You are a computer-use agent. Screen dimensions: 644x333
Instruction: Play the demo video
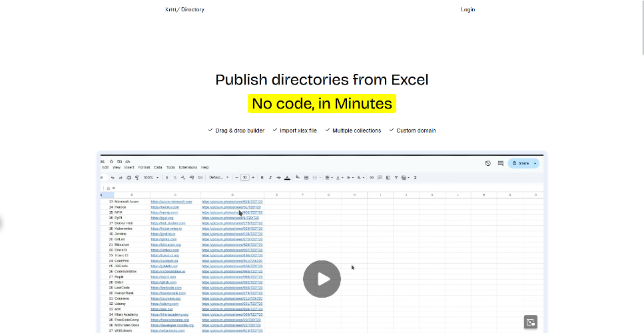point(322,279)
